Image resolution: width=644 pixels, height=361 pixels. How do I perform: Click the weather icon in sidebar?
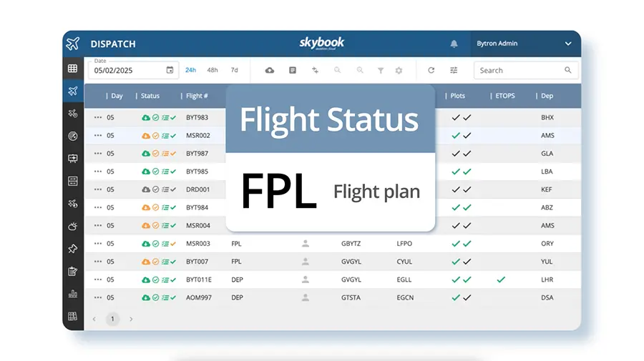tap(72, 226)
